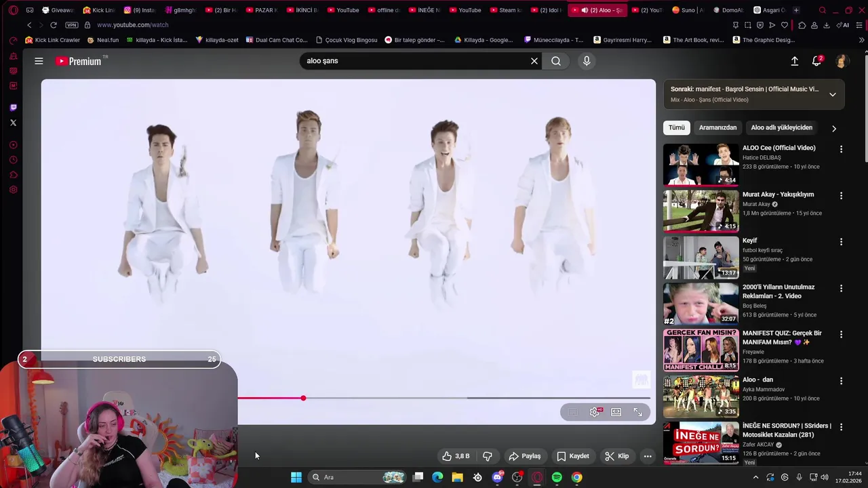The width and height of the screenshot is (868, 488).
Task: Open 'MANIFEST QUIZ: Gerçek Bir MANIFAM Mısın?' title
Action: coord(782,338)
